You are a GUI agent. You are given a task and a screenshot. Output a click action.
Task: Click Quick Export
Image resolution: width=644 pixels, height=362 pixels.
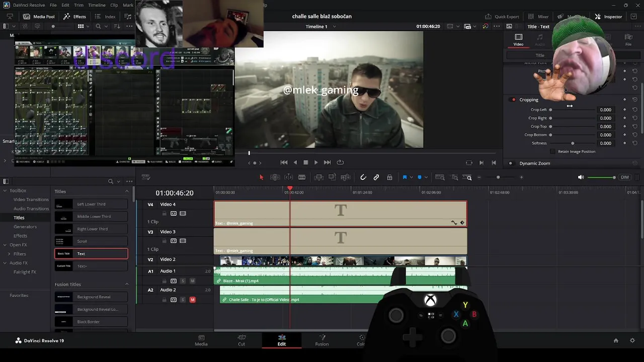click(x=502, y=17)
